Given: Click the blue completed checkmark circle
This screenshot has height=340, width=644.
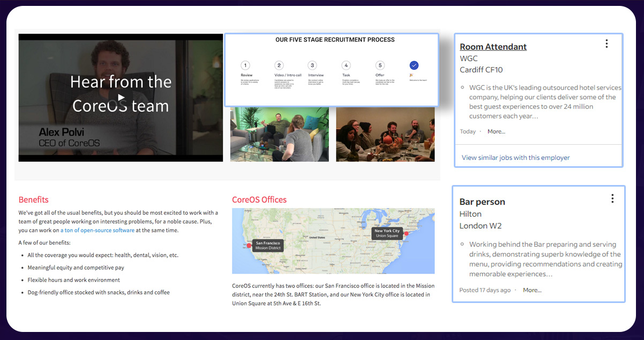Looking at the screenshot, I should (414, 65).
